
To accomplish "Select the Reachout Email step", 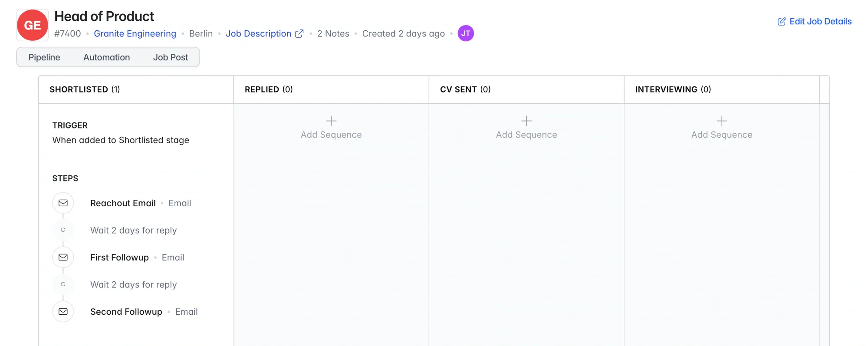I will point(123,203).
